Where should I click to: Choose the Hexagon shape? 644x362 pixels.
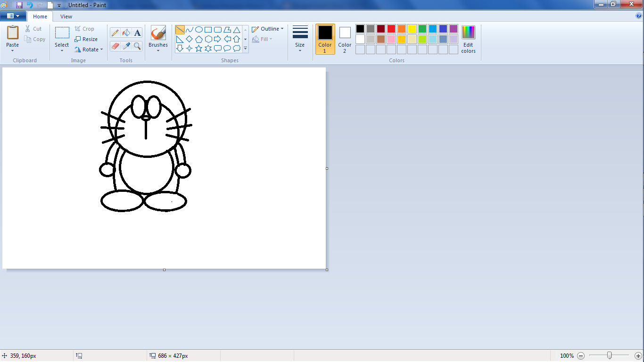coord(208,39)
